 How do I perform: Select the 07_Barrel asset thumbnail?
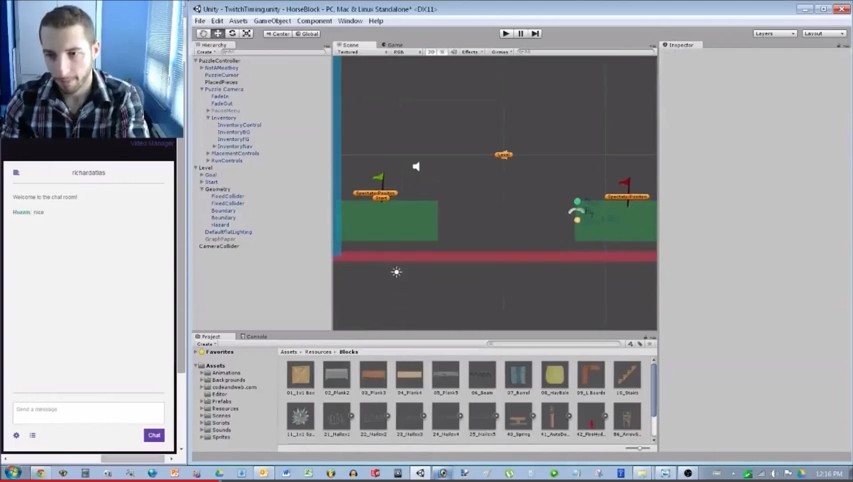click(518, 375)
